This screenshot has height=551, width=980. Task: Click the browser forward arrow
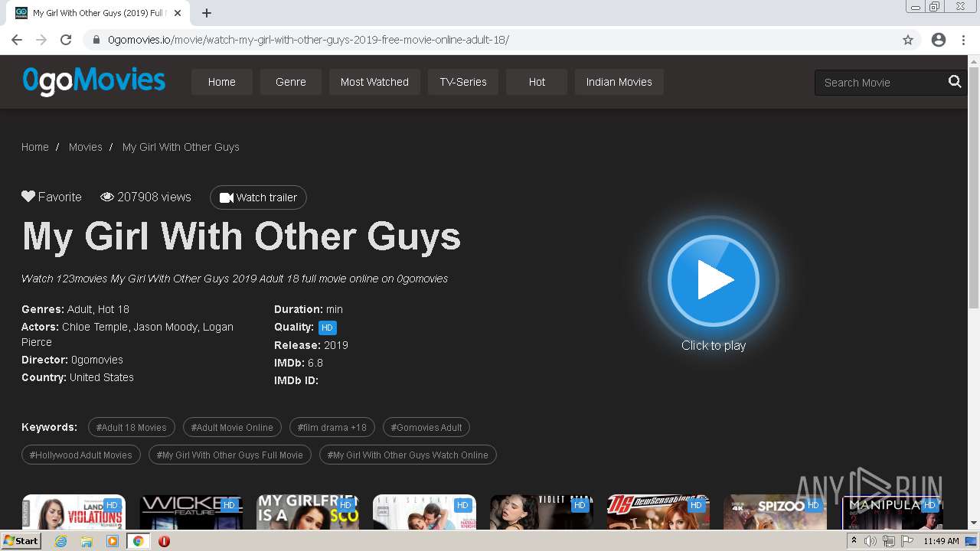[41, 40]
